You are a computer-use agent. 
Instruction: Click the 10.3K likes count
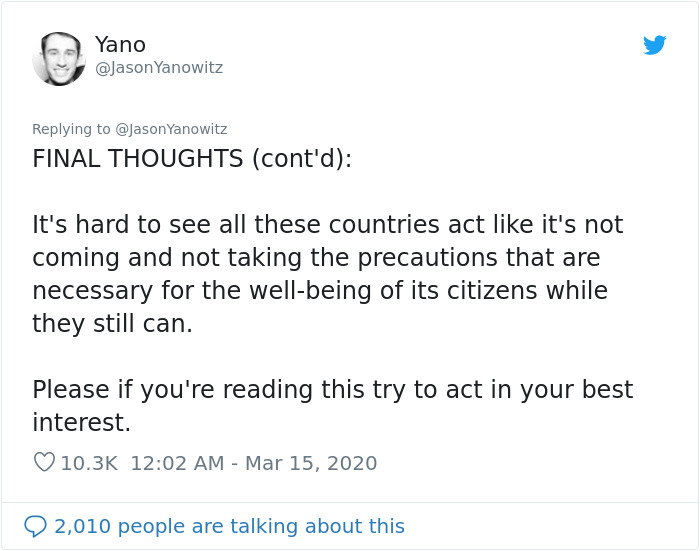pos(89,463)
